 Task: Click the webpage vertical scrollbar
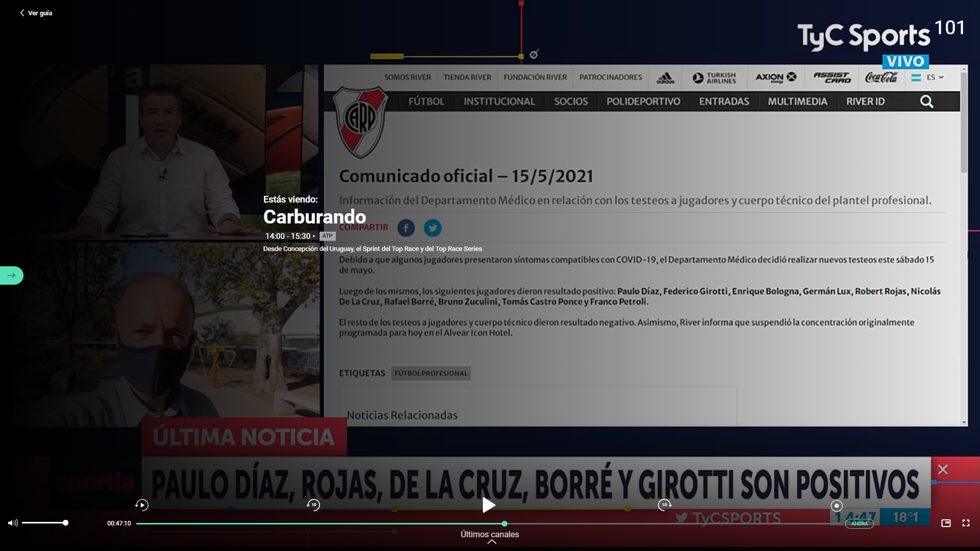click(x=964, y=122)
